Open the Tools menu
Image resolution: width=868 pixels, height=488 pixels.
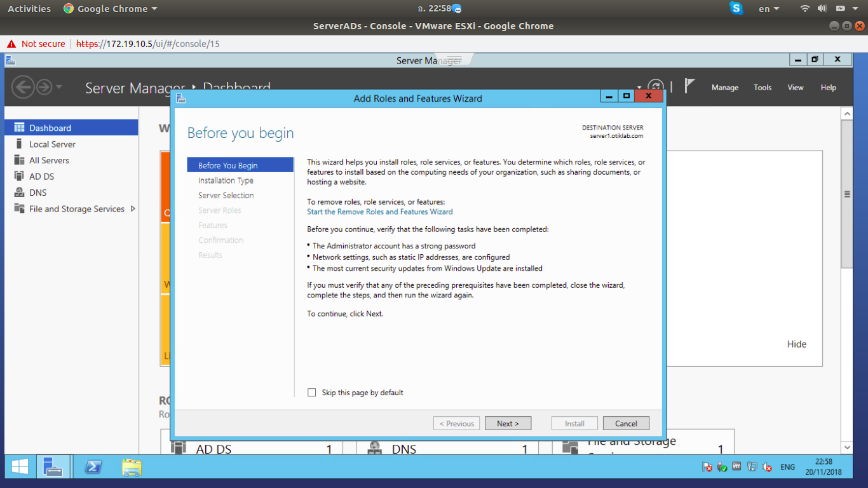point(763,88)
